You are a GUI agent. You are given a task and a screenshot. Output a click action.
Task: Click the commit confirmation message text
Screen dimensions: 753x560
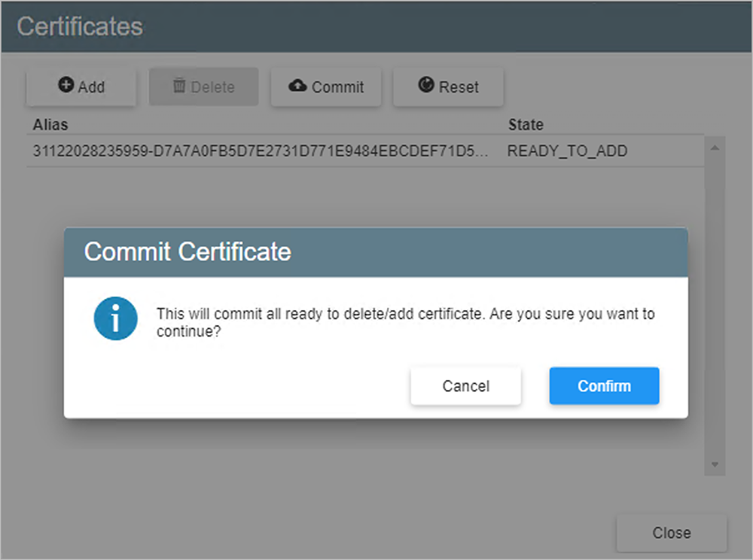tap(405, 321)
